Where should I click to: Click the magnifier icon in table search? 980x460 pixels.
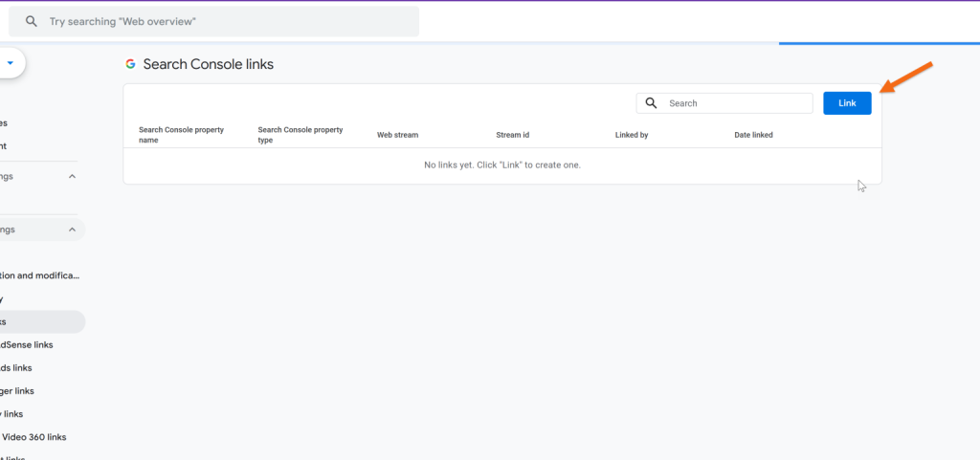[651, 103]
